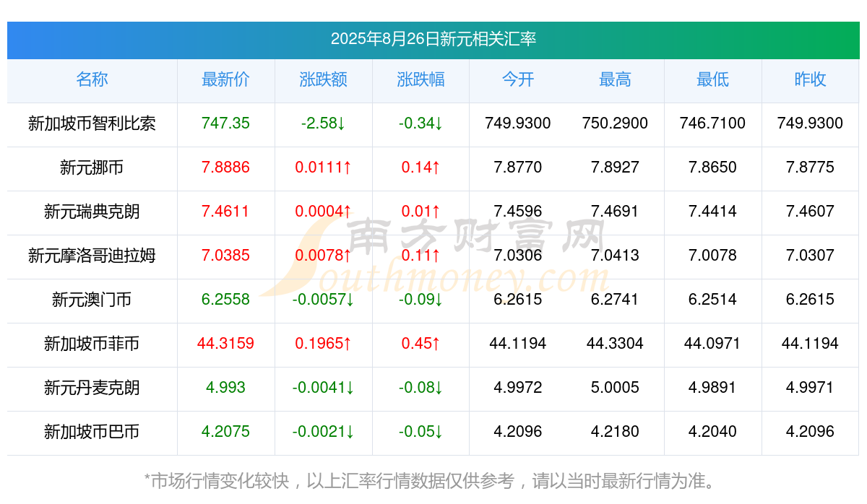Viewport: 867px width, 504px height.
Task: Click the previous close 4.9971
Action: (810, 388)
